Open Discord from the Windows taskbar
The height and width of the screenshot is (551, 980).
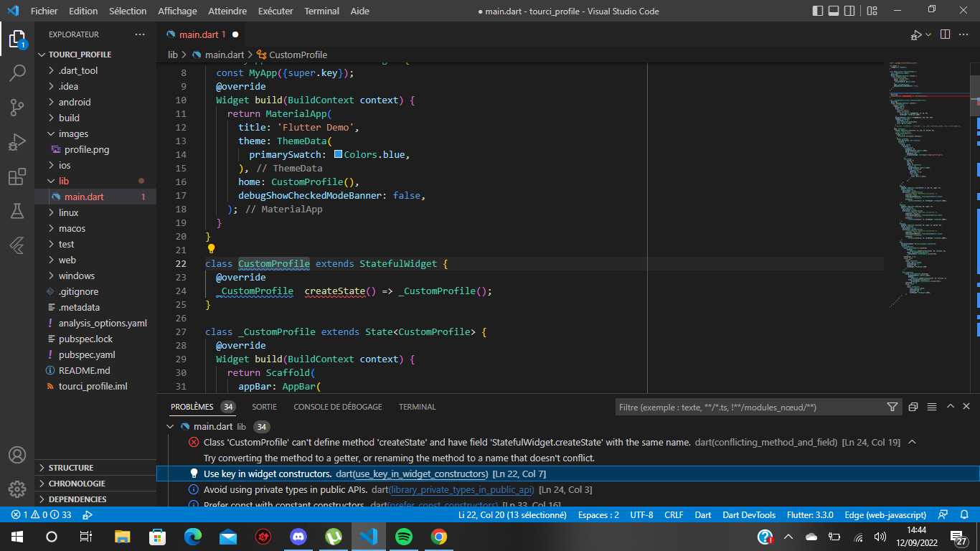(298, 537)
